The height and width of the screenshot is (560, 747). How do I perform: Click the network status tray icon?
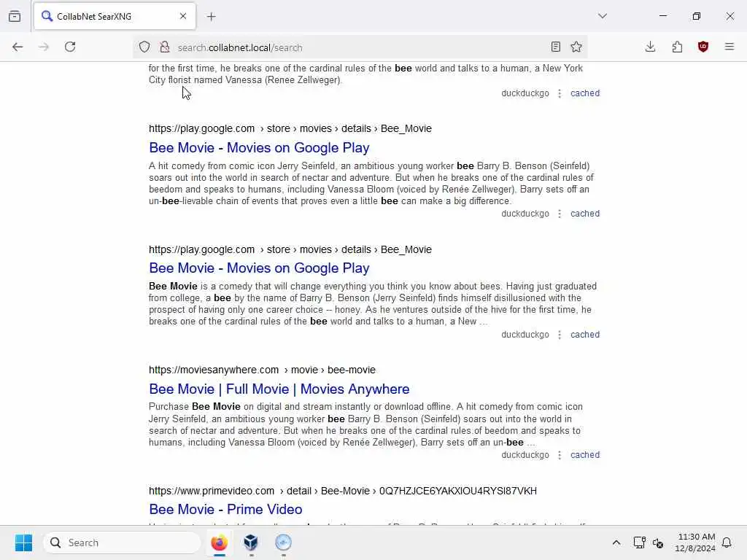point(639,542)
